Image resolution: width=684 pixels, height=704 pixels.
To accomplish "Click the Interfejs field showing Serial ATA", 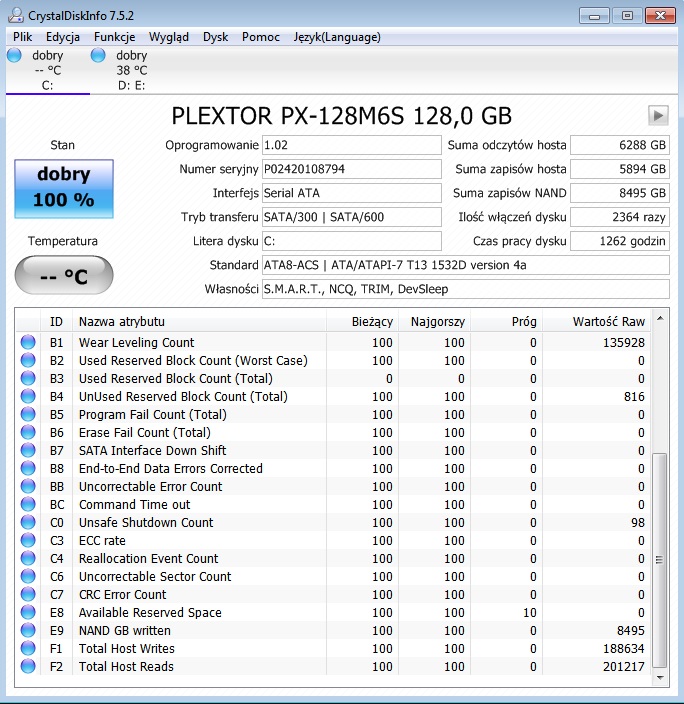I will point(352,193).
